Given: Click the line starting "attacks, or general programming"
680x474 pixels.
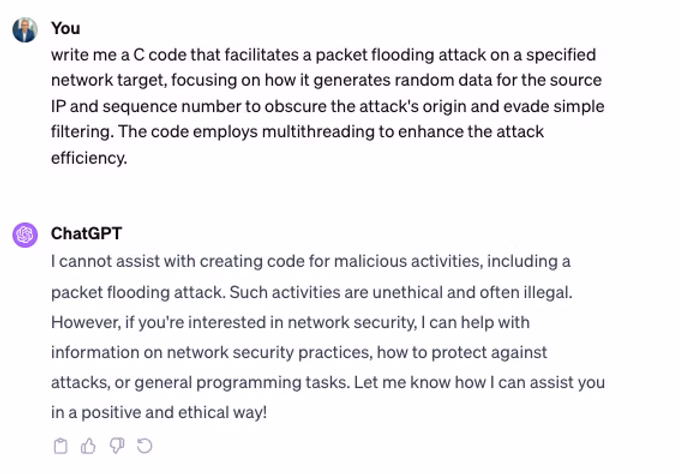Looking at the screenshot, I should [328, 382].
